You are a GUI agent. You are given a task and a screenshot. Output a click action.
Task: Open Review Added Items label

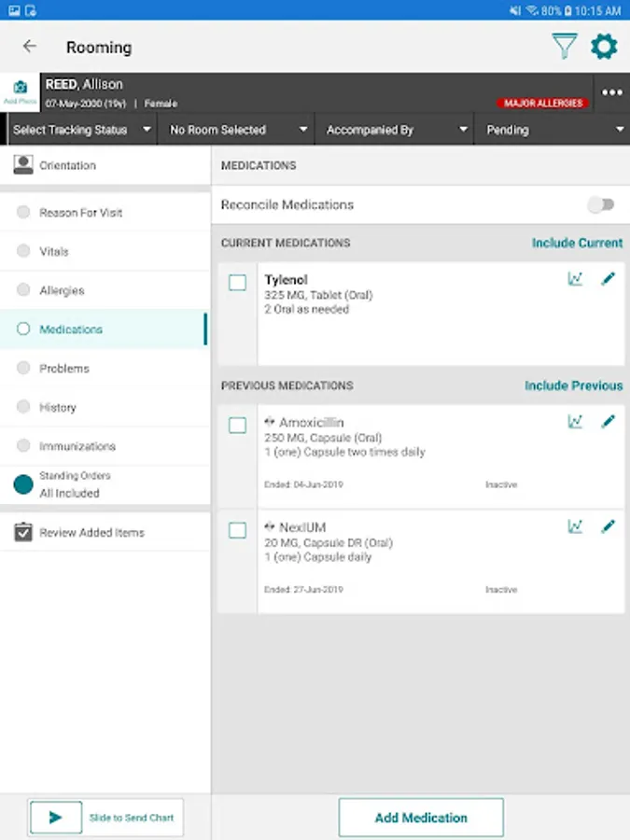[x=91, y=533]
